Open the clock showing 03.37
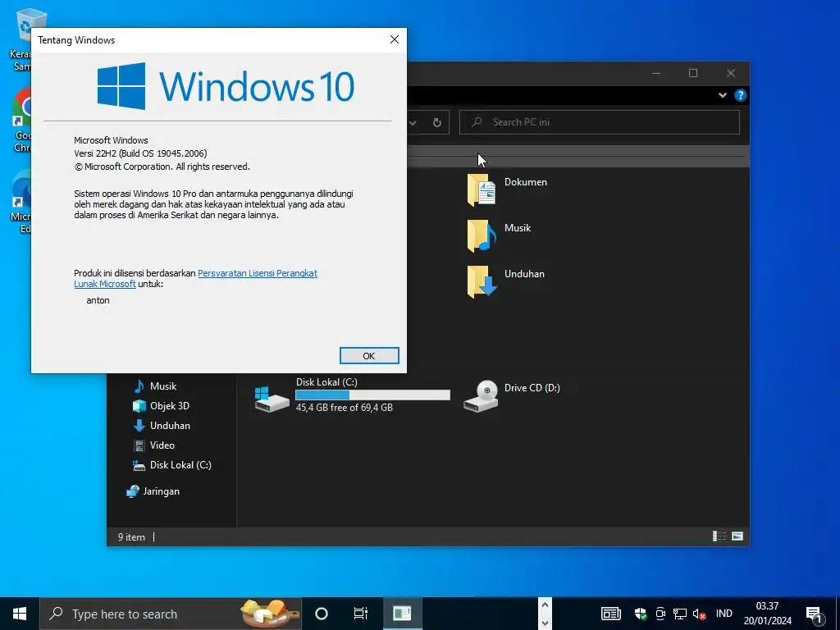This screenshot has width=840, height=630. coord(767,614)
